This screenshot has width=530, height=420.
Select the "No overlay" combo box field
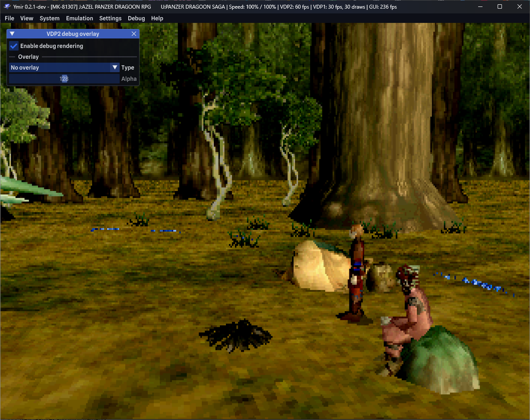[x=60, y=67]
